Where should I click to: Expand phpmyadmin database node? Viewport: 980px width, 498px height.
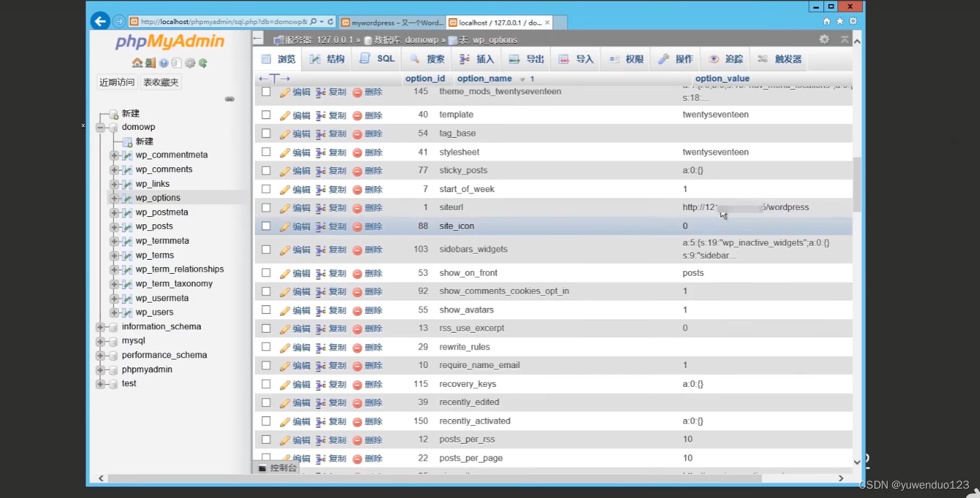pyautogui.click(x=100, y=370)
